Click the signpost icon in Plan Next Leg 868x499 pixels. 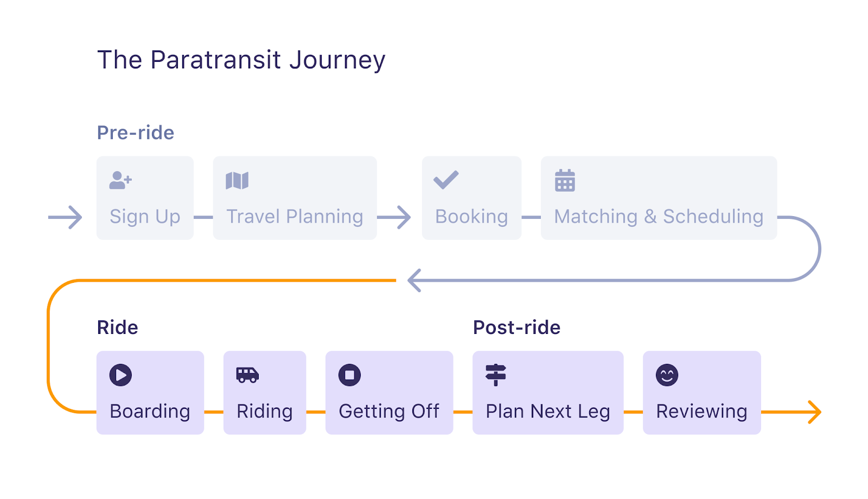[x=496, y=375]
